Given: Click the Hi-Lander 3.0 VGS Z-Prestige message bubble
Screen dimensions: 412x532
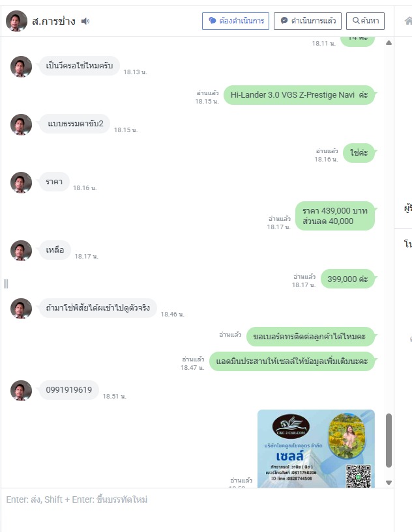Looking at the screenshot, I should pyautogui.click(x=299, y=95).
